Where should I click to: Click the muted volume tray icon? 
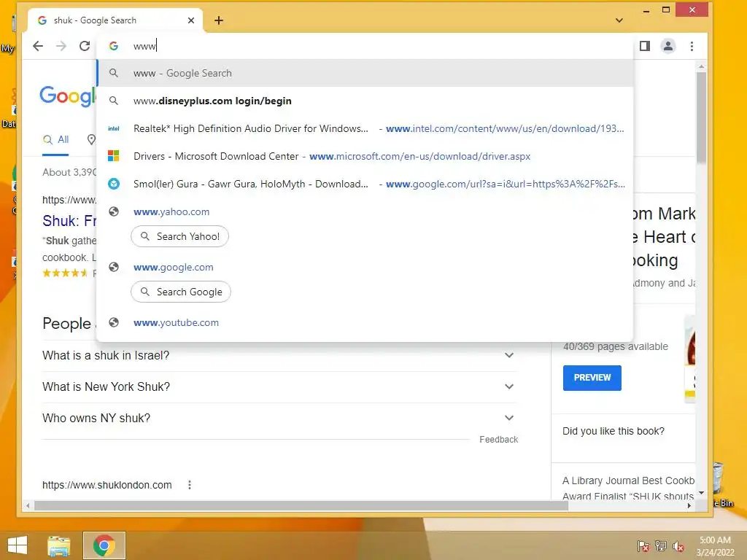(x=678, y=546)
